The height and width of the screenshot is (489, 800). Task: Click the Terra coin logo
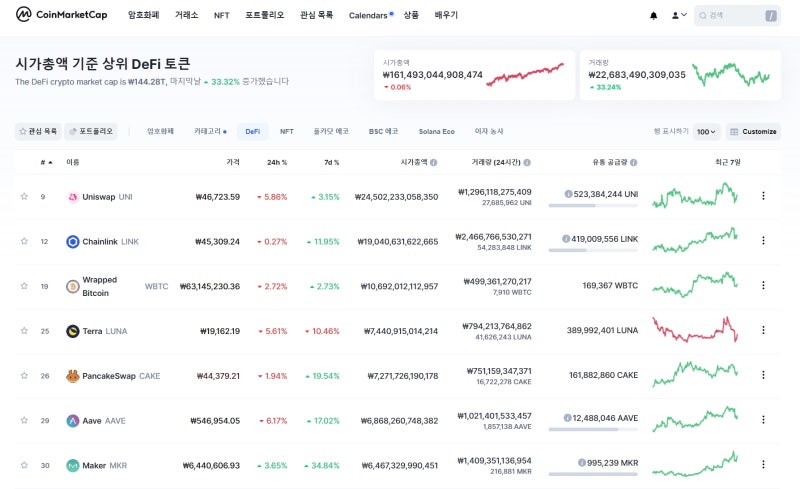pyautogui.click(x=73, y=331)
